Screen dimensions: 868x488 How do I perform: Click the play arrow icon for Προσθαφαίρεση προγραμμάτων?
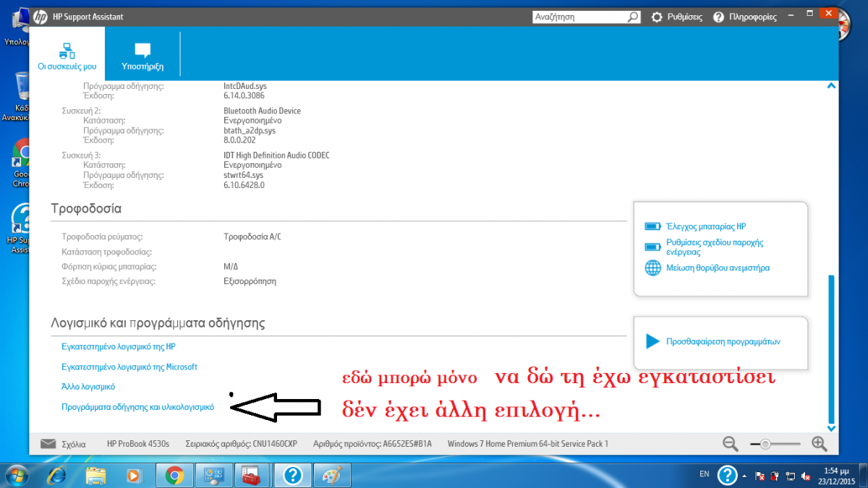(652, 341)
